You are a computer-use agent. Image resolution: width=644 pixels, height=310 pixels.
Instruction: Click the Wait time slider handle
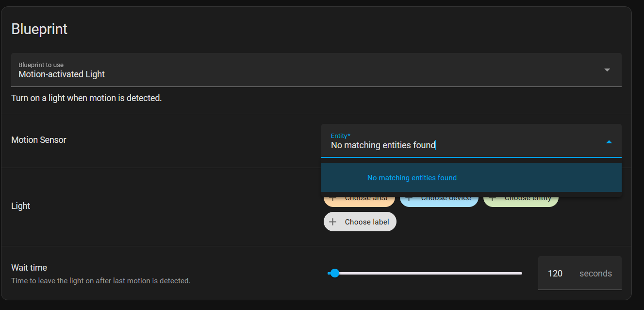(334, 273)
